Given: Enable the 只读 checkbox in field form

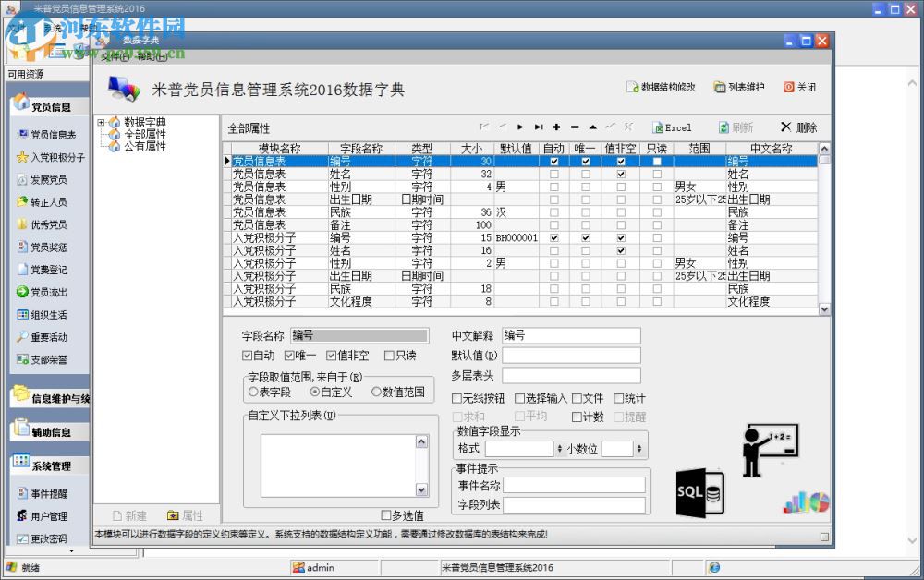Looking at the screenshot, I should [389, 356].
